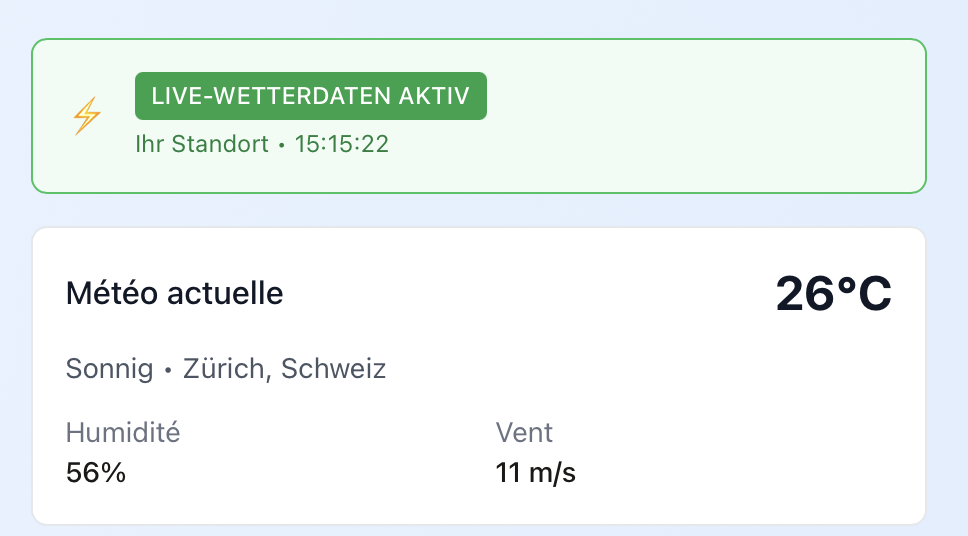Select the word Schweiz
Image resolution: width=968 pixels, height=536 pixels.
click(x=333, y=369)
